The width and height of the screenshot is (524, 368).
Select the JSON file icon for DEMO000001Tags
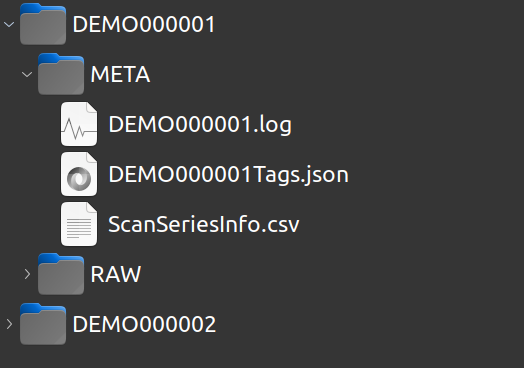79,174
